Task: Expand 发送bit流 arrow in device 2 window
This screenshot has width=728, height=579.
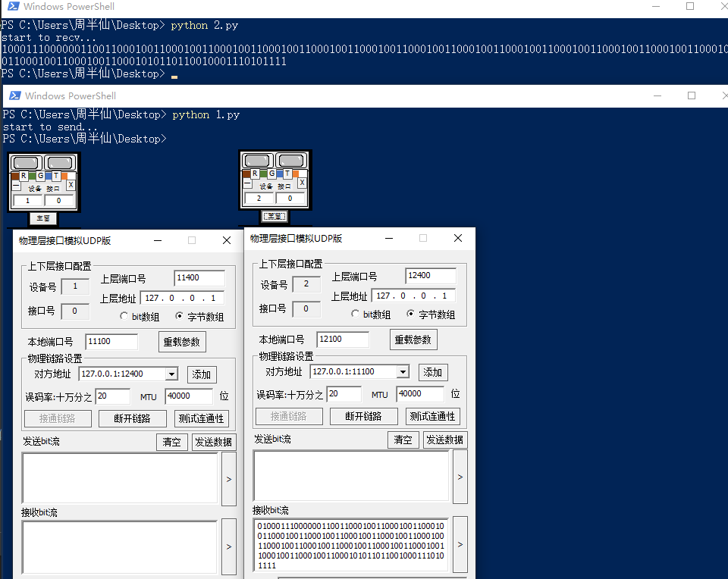Action: (460, 477)
